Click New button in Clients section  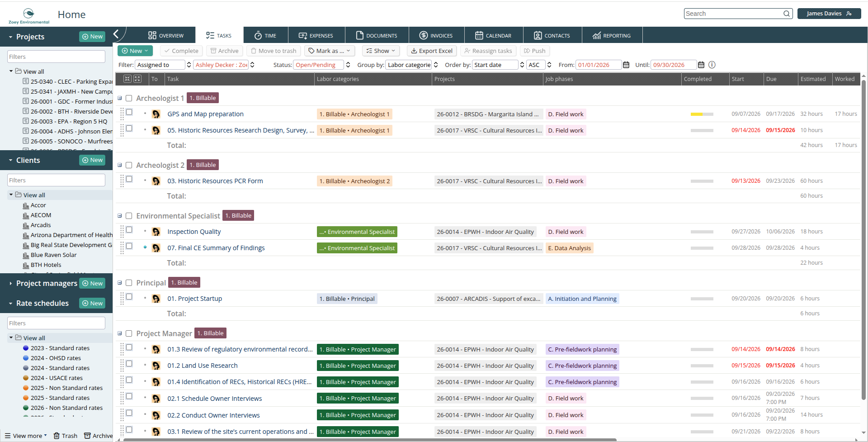[92, 160]
